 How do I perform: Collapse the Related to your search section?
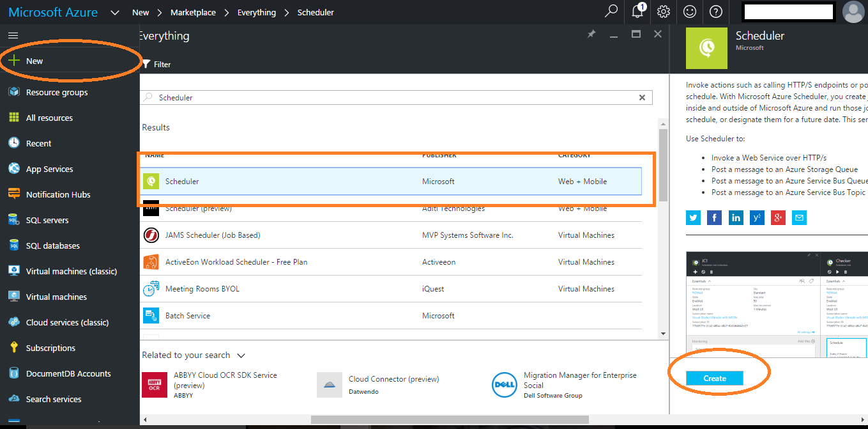pos(241,355)
